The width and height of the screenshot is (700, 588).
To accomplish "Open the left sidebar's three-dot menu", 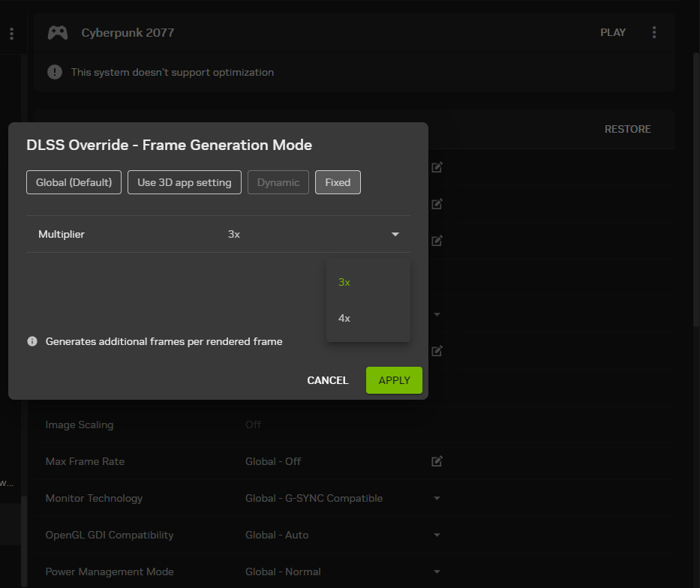I will coord(11,34).
